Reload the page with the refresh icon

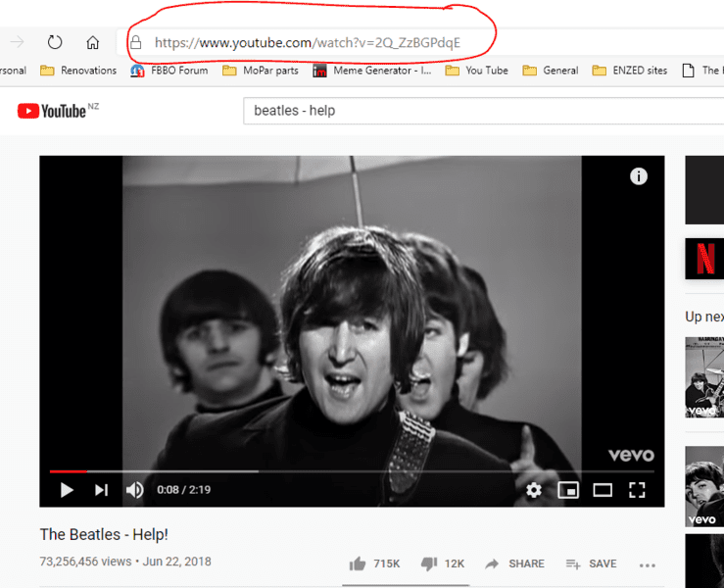click(x=55, y=42)
